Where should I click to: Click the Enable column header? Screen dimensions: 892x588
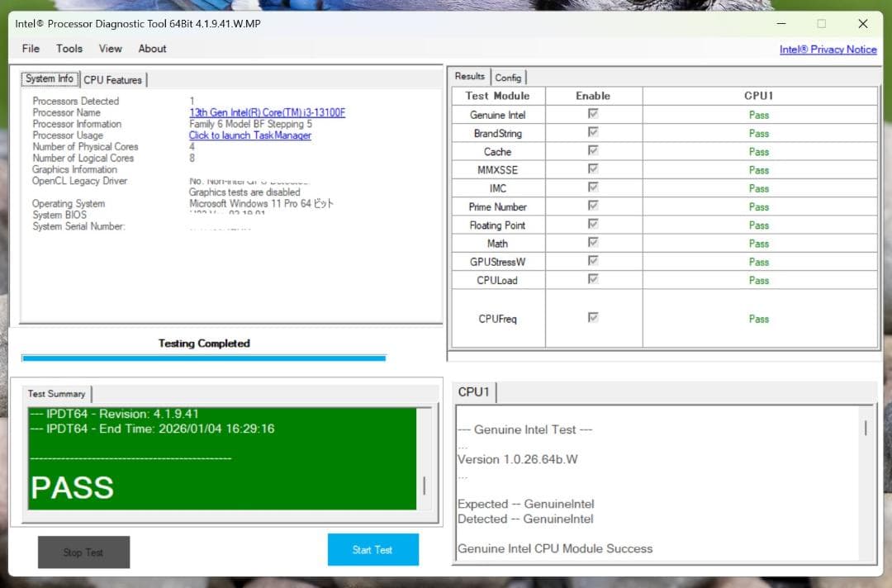pyautogui.click(x=593, y=96)
